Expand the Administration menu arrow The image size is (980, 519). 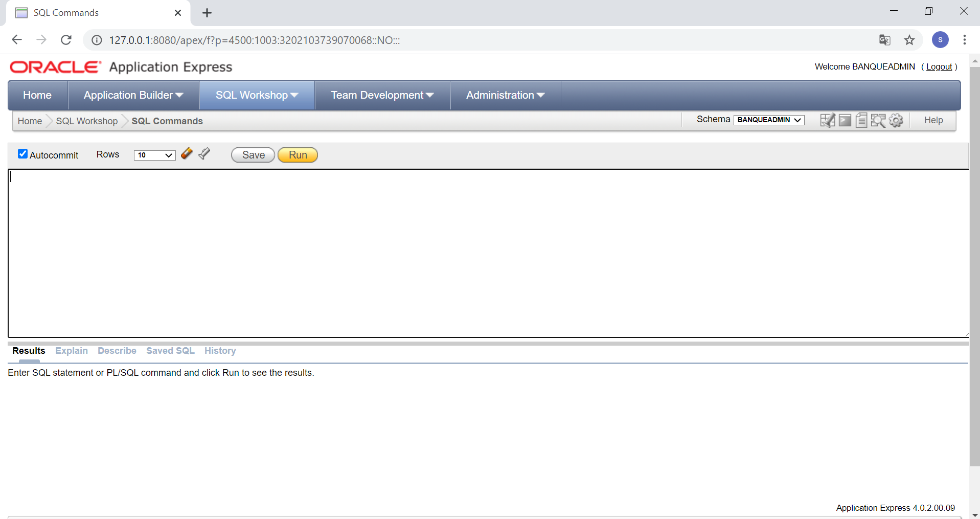[541, 95]
